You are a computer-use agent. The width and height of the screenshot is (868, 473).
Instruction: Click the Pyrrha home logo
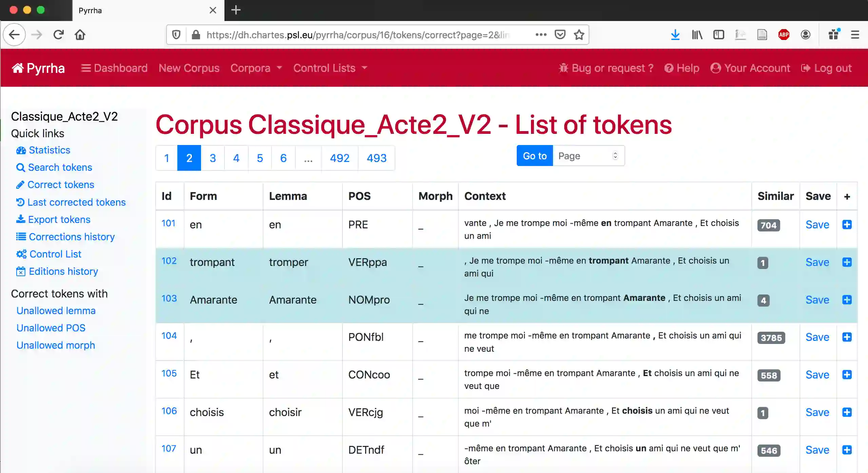[38, 68]
